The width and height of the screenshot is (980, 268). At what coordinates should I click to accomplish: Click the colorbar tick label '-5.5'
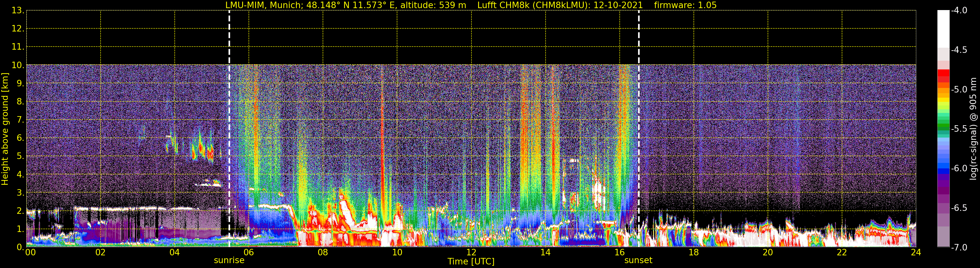pyautogui.click(x=959, y=129)
